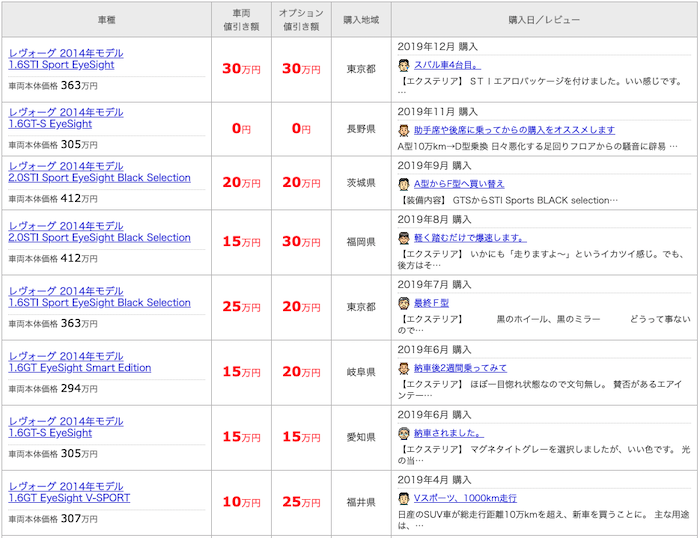Click the 2019年7月 購入 date text
The width and height of the screenshot is (700, 538).
click(434, 285)
